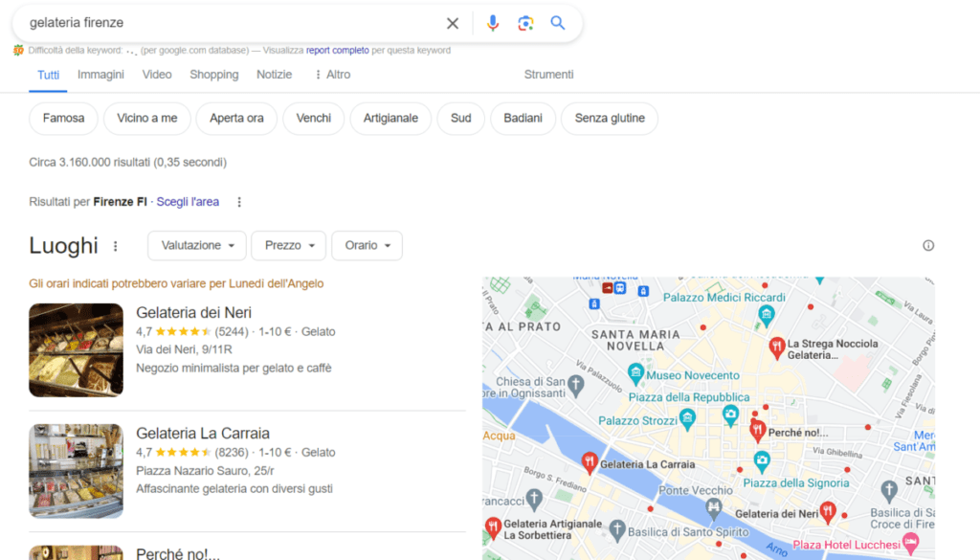Screen dimensions: 980x560
Task: Open the Gelateria La Carraia photo thumbnail
Action: click(77, 471)
